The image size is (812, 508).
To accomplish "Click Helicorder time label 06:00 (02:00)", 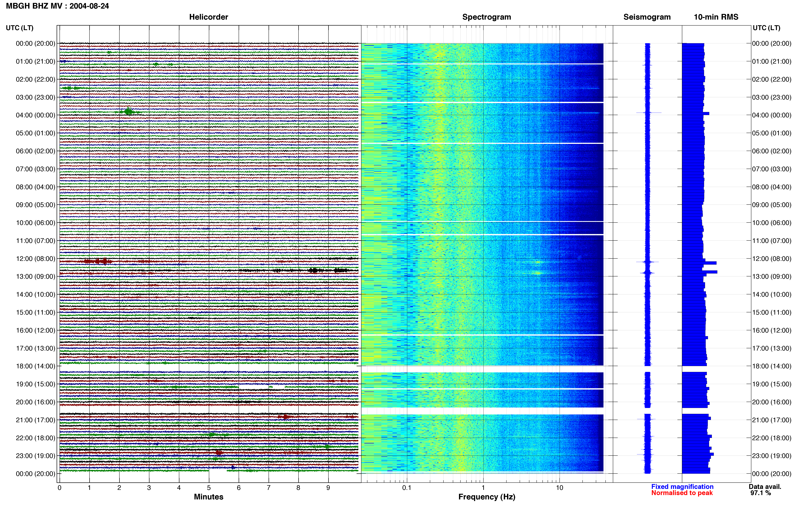I will [x=36, y=151].
